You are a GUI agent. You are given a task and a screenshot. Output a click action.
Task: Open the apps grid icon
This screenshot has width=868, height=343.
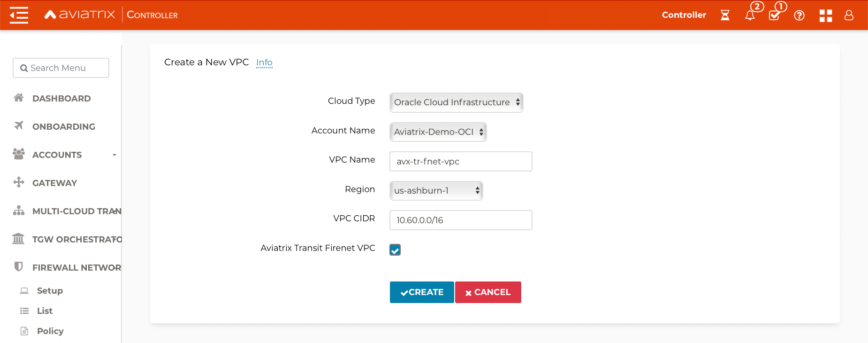click(x=826, y=16)
